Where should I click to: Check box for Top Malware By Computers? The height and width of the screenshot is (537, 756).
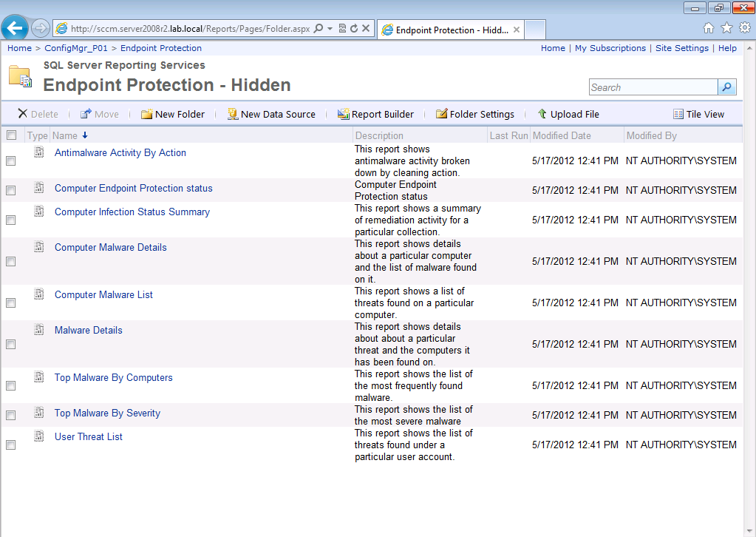tap(10, 385)
